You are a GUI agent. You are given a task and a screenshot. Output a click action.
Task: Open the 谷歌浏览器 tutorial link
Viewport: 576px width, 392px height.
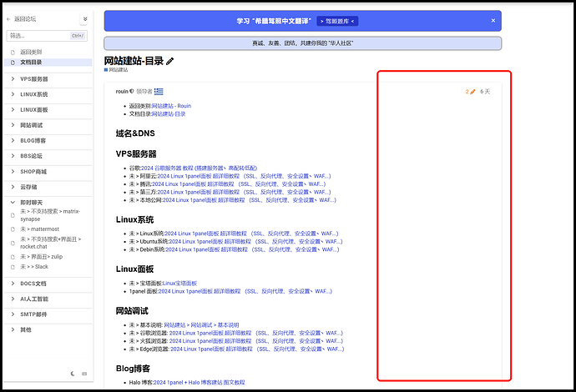click(256, 333)
